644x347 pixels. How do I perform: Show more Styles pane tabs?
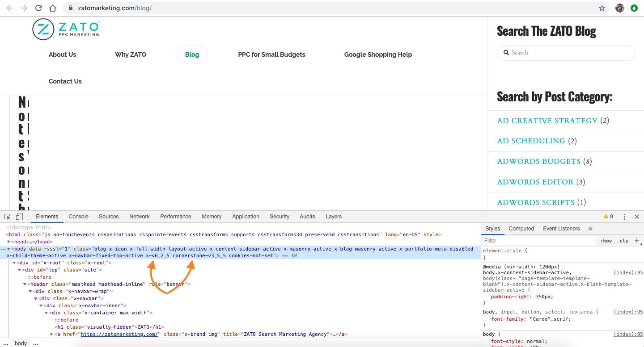(590, 229)
